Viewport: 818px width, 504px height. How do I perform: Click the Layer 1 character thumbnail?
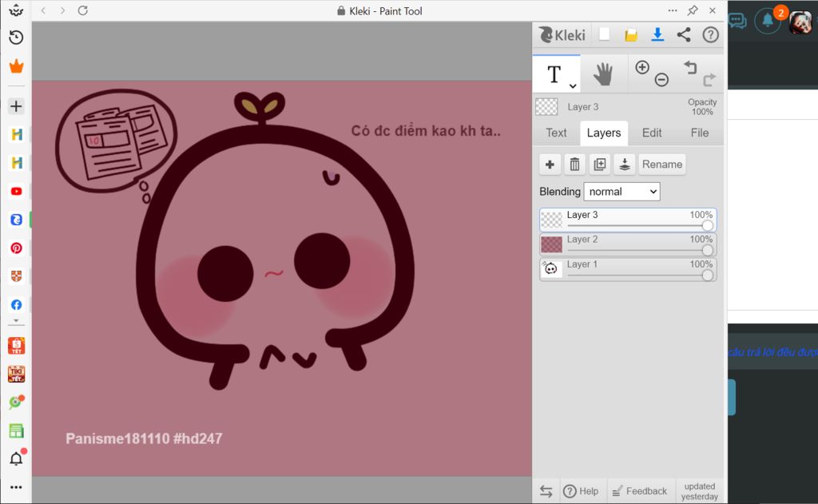pyautogui.click(x=551, y=268)
